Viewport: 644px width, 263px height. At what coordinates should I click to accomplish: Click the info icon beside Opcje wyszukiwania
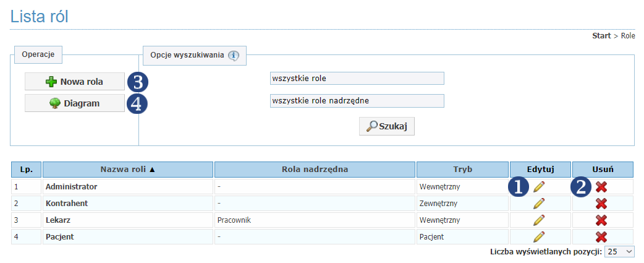click(x=233, y=56)
